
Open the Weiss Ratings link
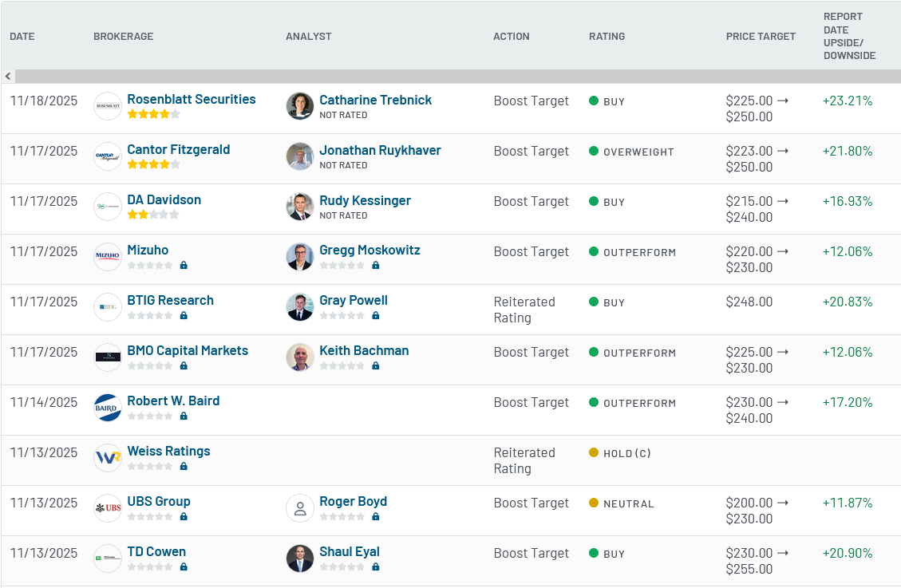169,452
